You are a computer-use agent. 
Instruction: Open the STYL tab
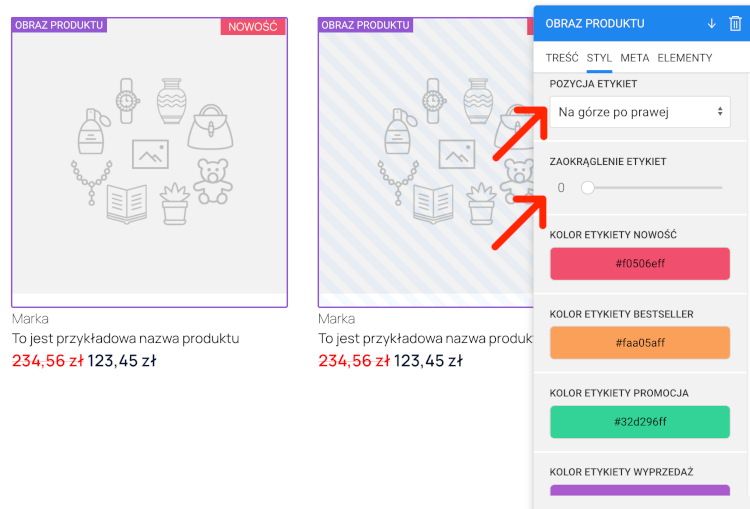pyautogui.click(x=599, y=58)
